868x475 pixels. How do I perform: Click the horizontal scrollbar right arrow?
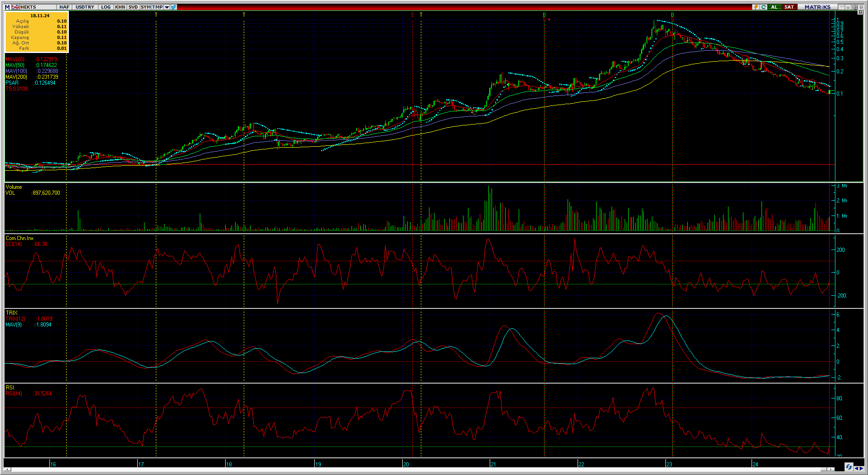(831, 469)
